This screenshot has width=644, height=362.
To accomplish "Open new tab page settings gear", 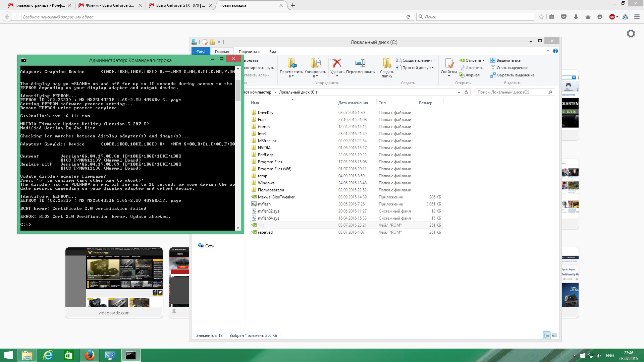I will click(x=631, y=34).
